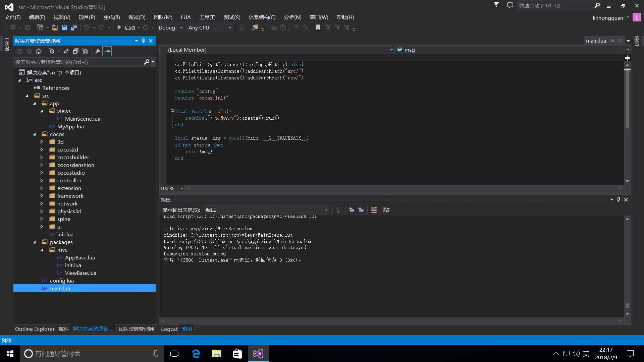Select ViewBase.lua under mvc

pyautogui.click(x=80, y=273)
